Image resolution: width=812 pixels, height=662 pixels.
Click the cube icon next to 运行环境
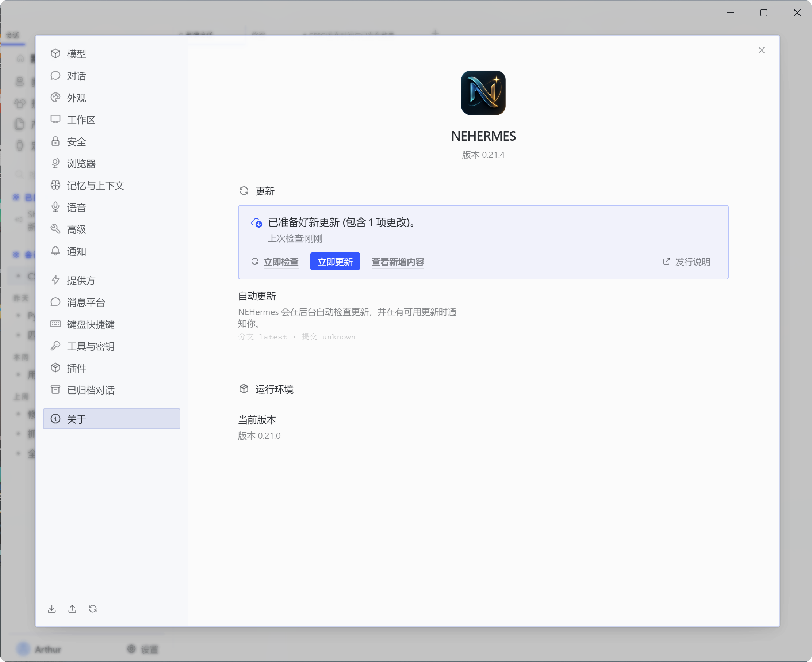pyautogui.click(x=244, y=389)
